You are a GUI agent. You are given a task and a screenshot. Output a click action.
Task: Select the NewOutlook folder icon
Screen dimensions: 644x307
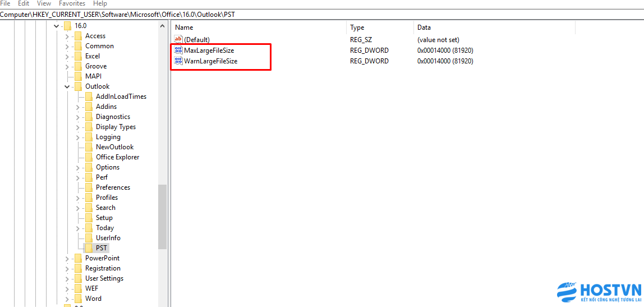89,147
